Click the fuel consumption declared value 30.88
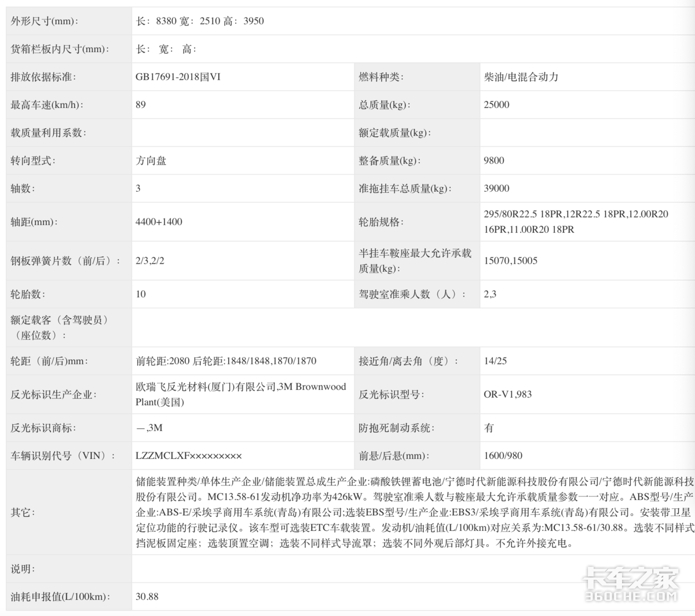Image resolution: width=695 pixels, height=616 pixels. (147, 597)
